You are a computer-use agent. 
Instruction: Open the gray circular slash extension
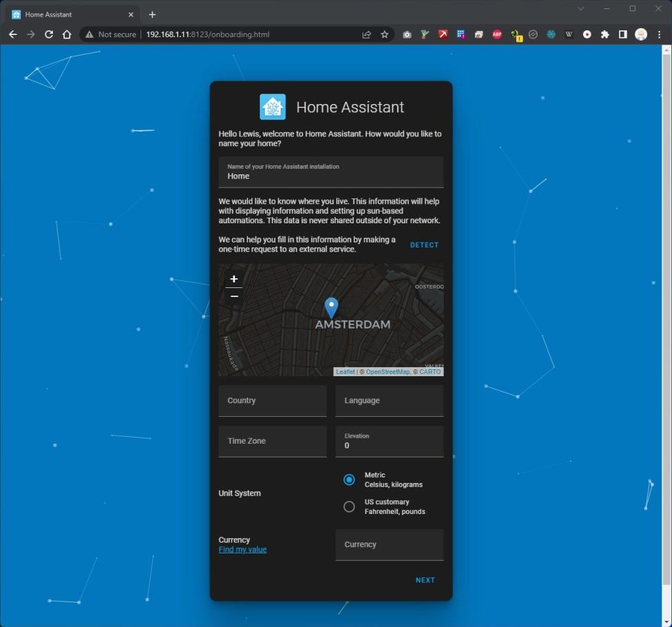tap(533, 34)
